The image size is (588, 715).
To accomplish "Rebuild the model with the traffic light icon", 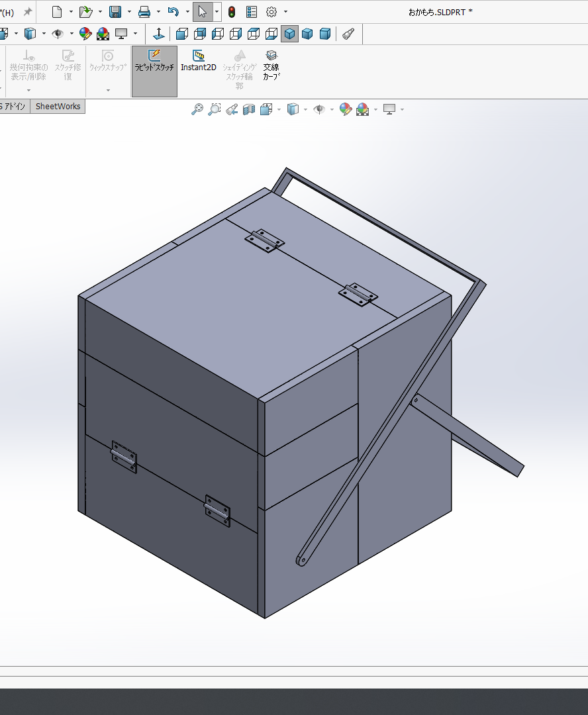I will [x=232, y=12].
